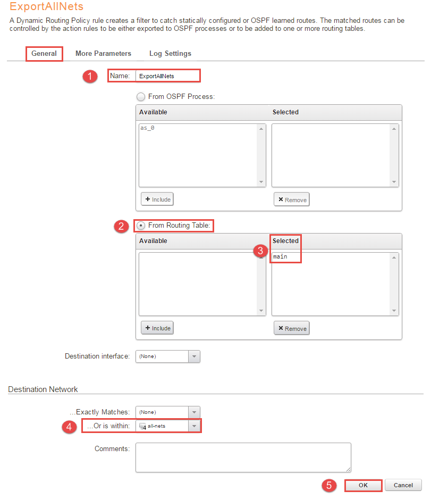Open the Or is within dropdown
The image size is (448, 499).
point(168,426)
